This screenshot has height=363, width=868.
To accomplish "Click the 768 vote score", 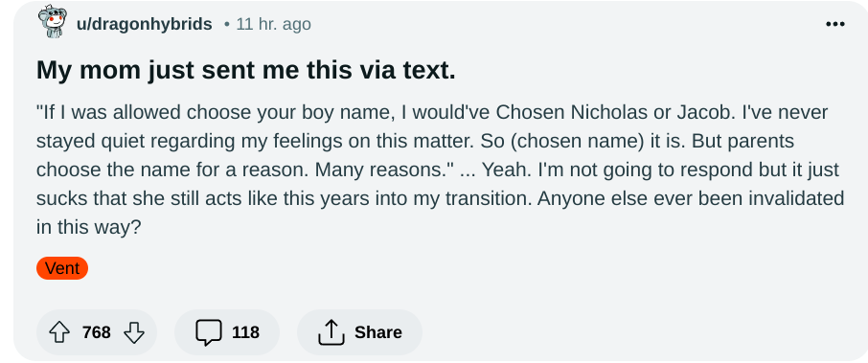I will click(97, 332).
